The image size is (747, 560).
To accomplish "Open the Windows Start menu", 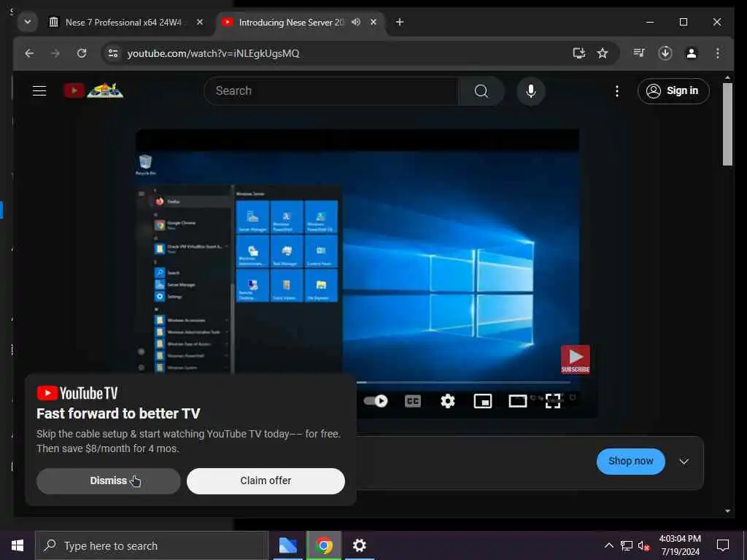I will pyautogui.click(x=18, y=545).
